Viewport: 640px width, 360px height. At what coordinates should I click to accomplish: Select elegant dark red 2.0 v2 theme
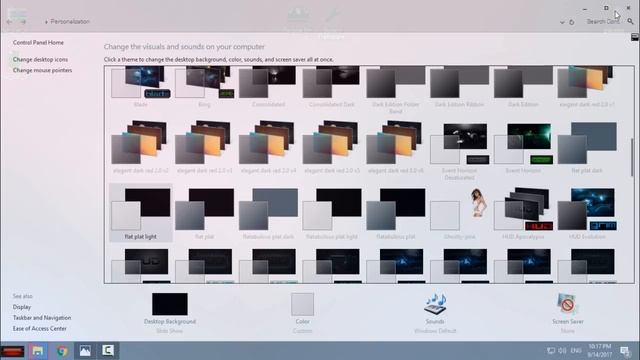(141, 147)
